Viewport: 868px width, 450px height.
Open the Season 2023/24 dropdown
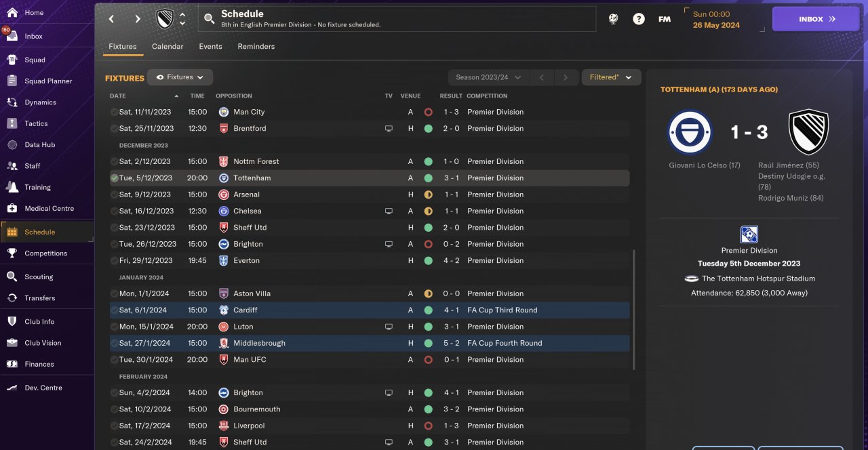(488, 77)
